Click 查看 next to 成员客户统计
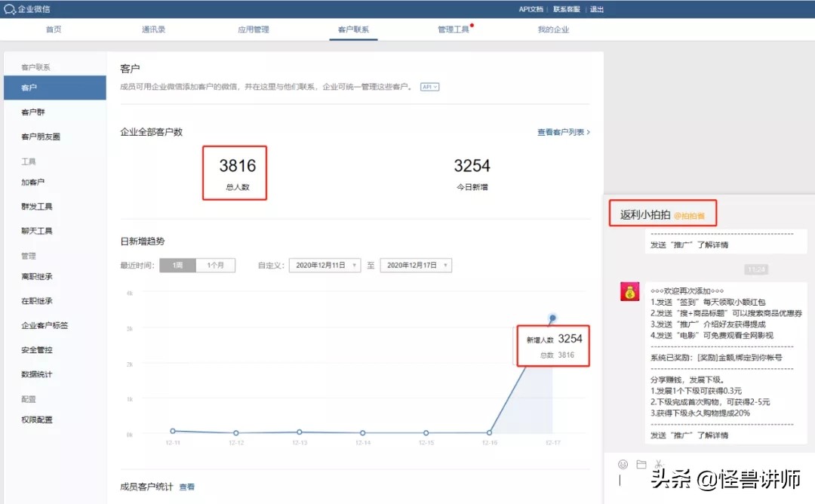 point(187,487)
